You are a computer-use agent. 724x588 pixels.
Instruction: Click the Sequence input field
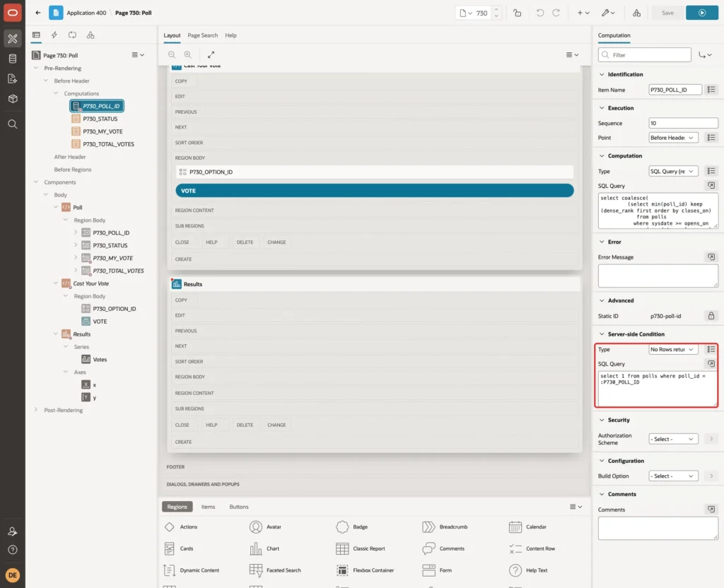[683, 123]
